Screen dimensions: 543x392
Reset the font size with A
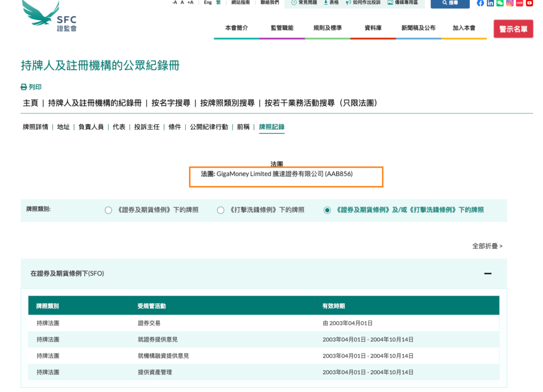(182, 3)
